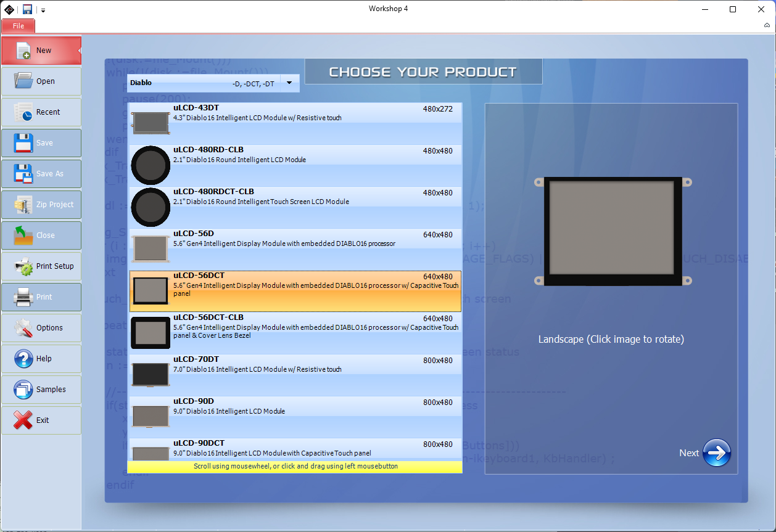This screenshot has height=532, width=776.
Task: Collapse the ribbon with the top-right chevron
Action: tap(767, 26)
